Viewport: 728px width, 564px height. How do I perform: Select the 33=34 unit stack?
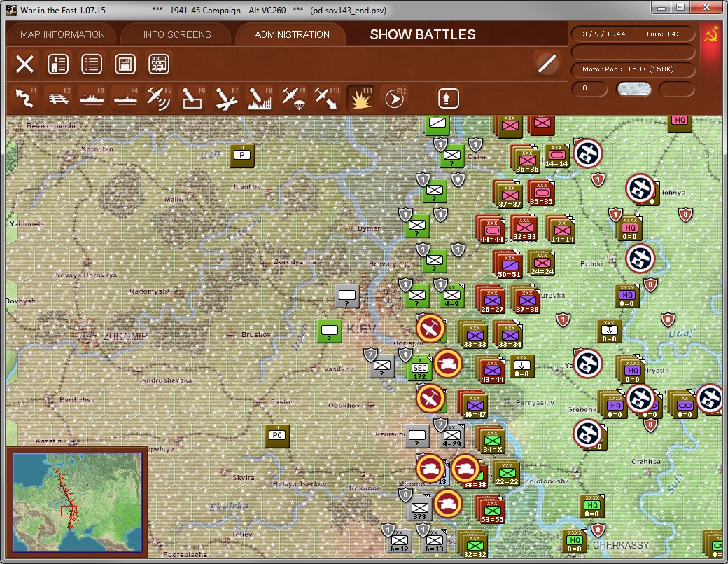pyautogui.click(x=510, y=334)
